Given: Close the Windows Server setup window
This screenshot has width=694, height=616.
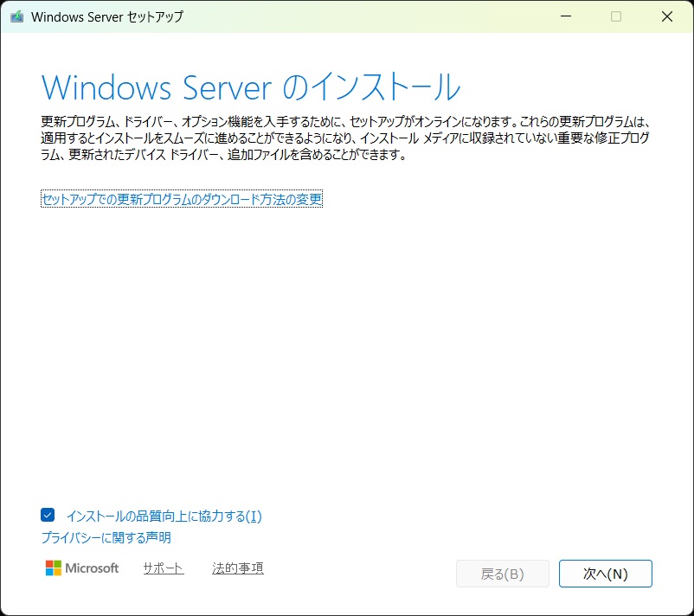Looking at the screenshot, I should click(x=667, y=16).
